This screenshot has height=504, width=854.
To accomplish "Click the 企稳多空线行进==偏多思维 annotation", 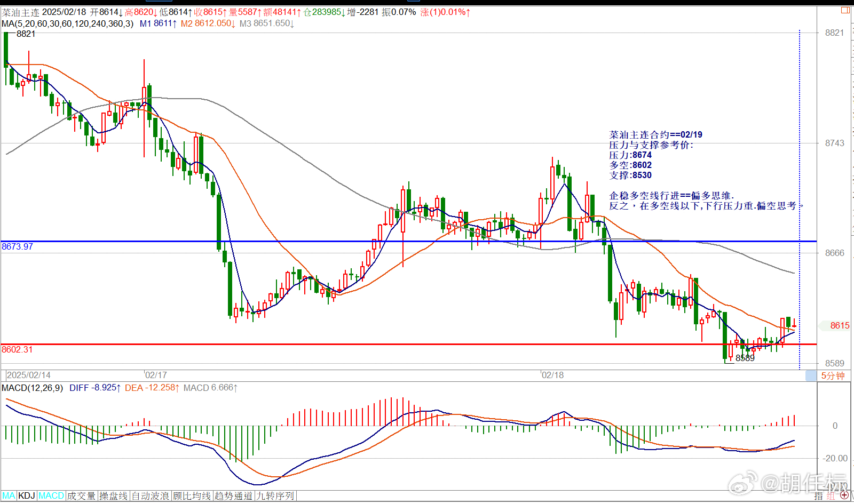I will [x=671, y=196].
